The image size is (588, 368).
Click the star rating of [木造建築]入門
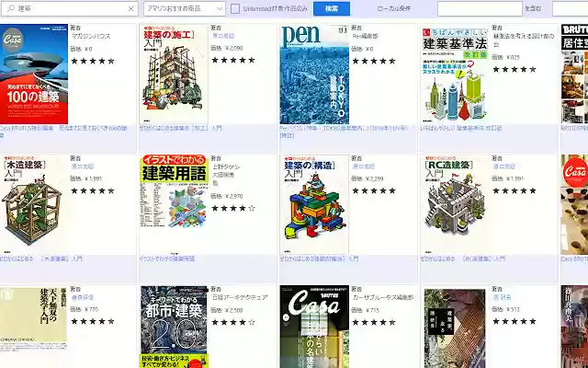point(93,190)
